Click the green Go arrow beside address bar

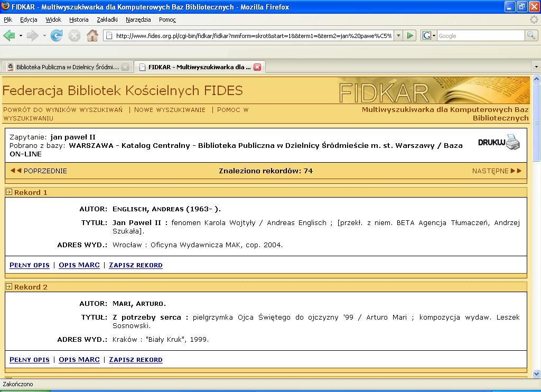tap(410, 35)
